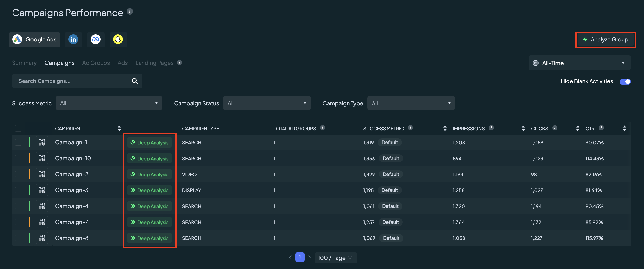Open the Campaign-10 link
644x269 pixels.
[73, 158]
